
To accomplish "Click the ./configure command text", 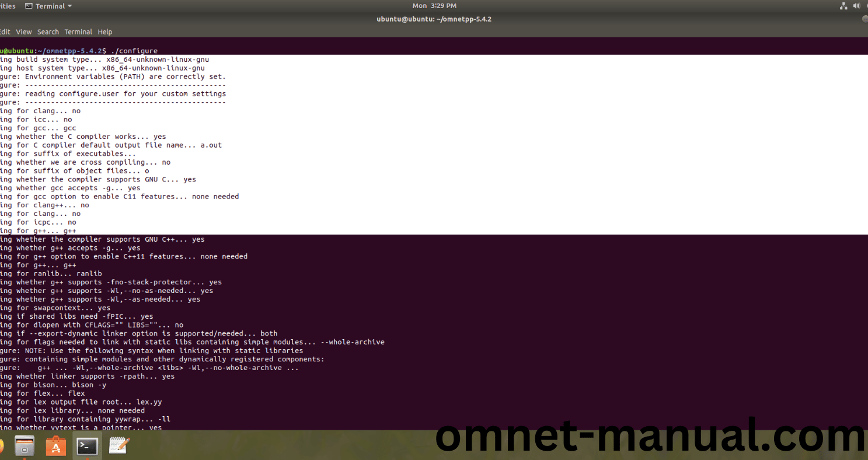I will click(x=134, y=51).
